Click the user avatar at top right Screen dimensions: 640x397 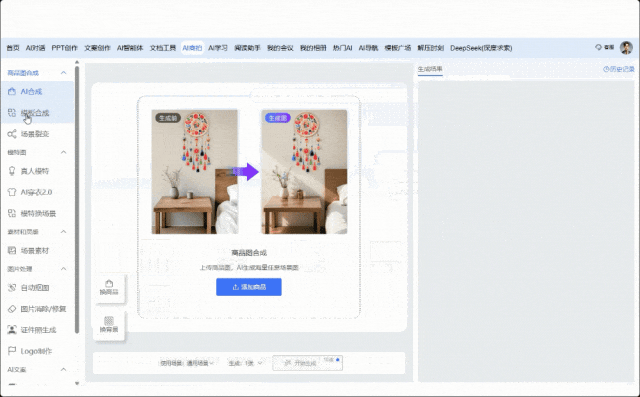click(x=626, y=48)
